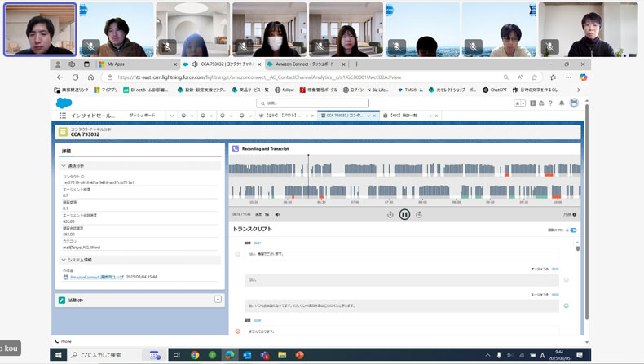This screenshot has width=644, height=364.
Task: Open a new browser tab
Action: tap(356, 64)
